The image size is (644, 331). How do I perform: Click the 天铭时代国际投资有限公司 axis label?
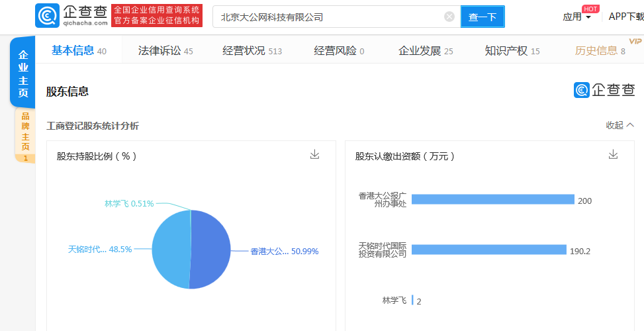pyautogui.click(x=383, y=250)
